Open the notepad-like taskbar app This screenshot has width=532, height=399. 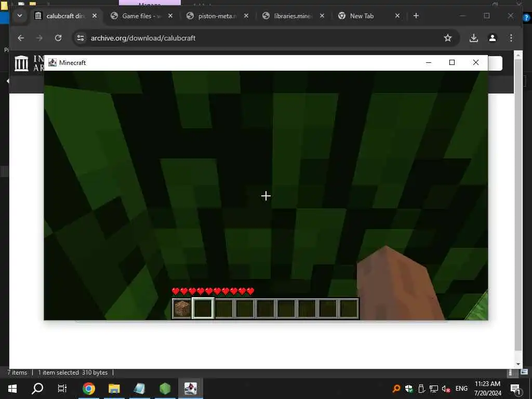point(139,389)
